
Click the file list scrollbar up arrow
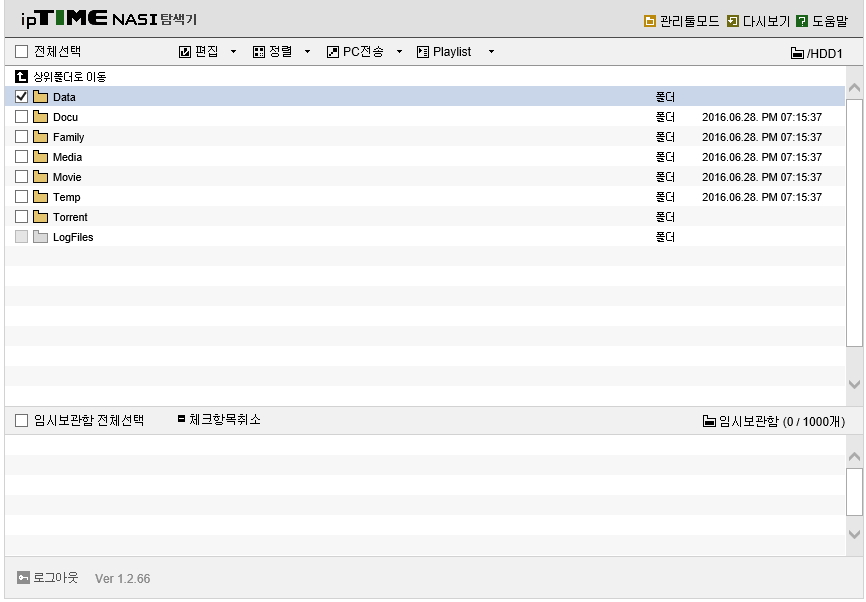(x=854, y=88)
